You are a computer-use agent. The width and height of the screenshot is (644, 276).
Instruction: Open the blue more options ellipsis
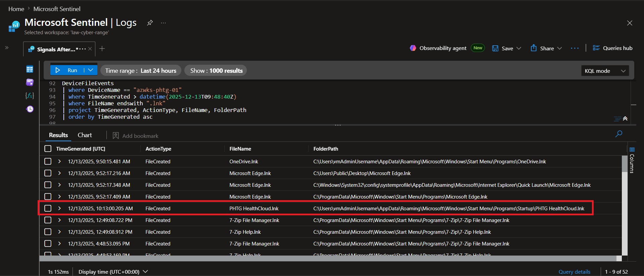(x=574, y=48)
